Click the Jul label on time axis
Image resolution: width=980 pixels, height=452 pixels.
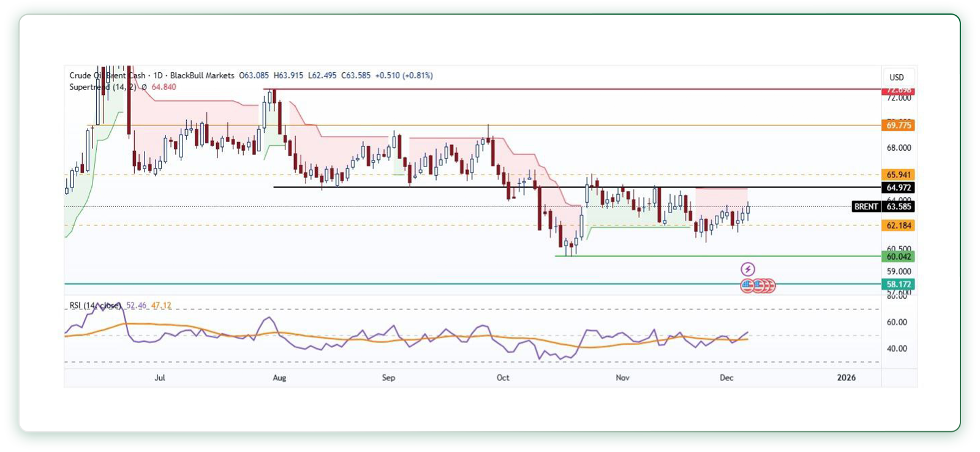pyautogui.click(x=160, y=377)
